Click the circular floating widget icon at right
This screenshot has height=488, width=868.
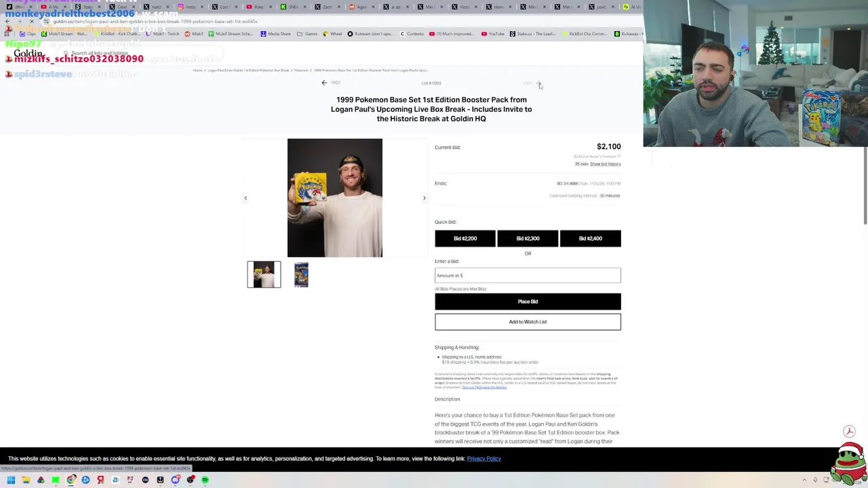[x=849, y=431]
